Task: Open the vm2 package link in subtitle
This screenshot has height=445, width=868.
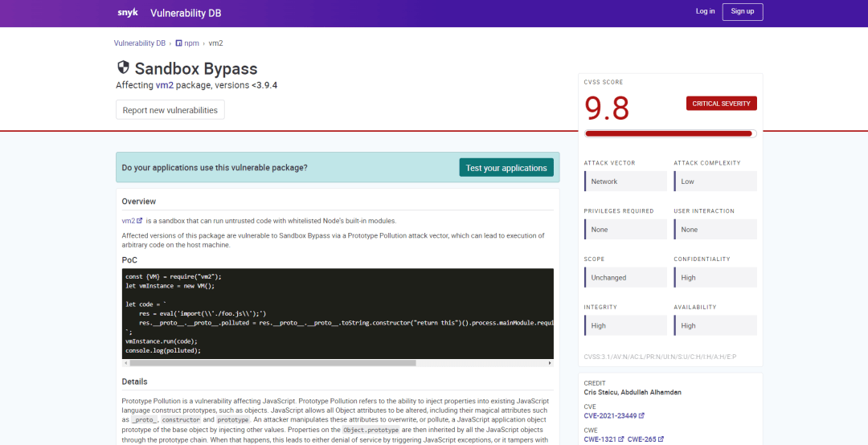Action: point(165,85)
